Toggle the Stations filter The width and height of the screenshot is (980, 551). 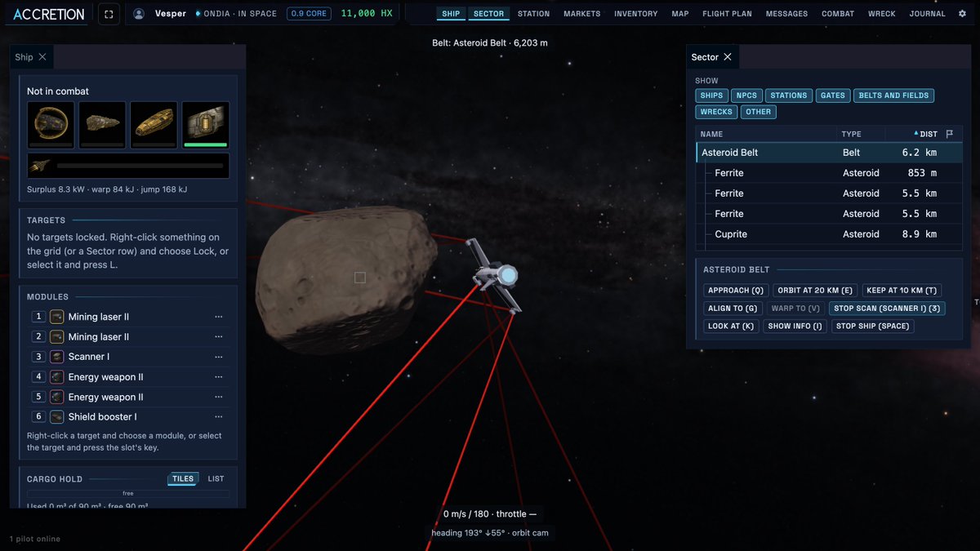(789, 96)
